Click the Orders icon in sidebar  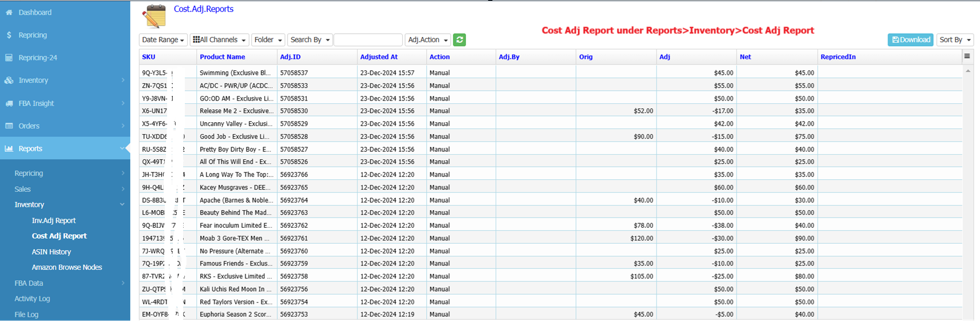pos(9,126)
